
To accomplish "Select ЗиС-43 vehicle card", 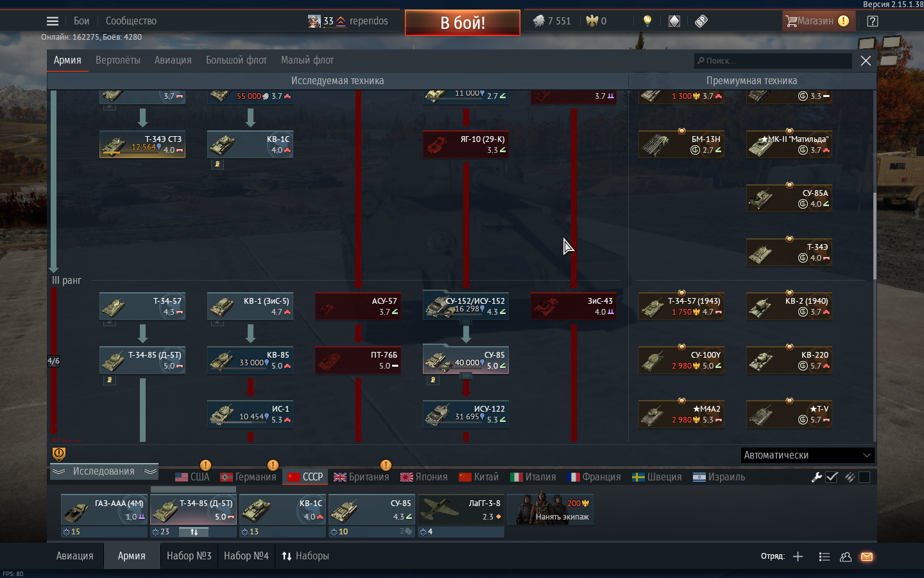I will 574,306.
